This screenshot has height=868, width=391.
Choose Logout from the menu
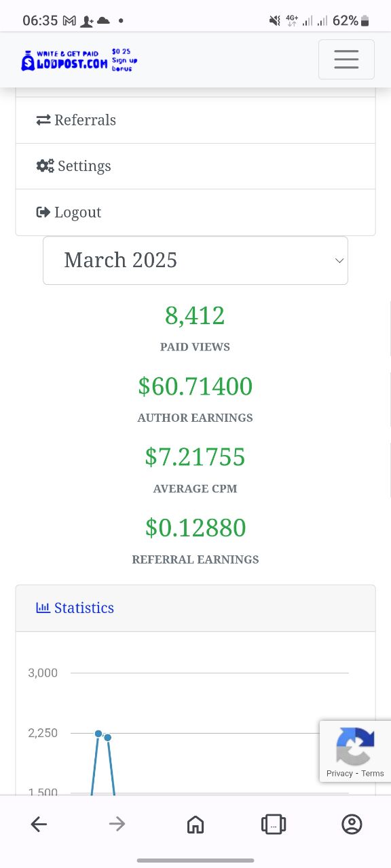point(195,212)
